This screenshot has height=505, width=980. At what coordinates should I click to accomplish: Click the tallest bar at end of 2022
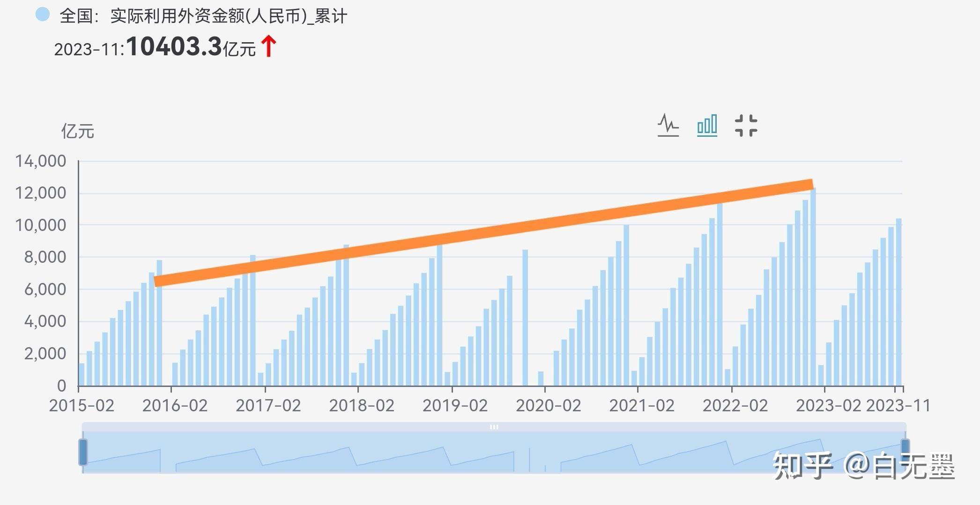[813, 287]
